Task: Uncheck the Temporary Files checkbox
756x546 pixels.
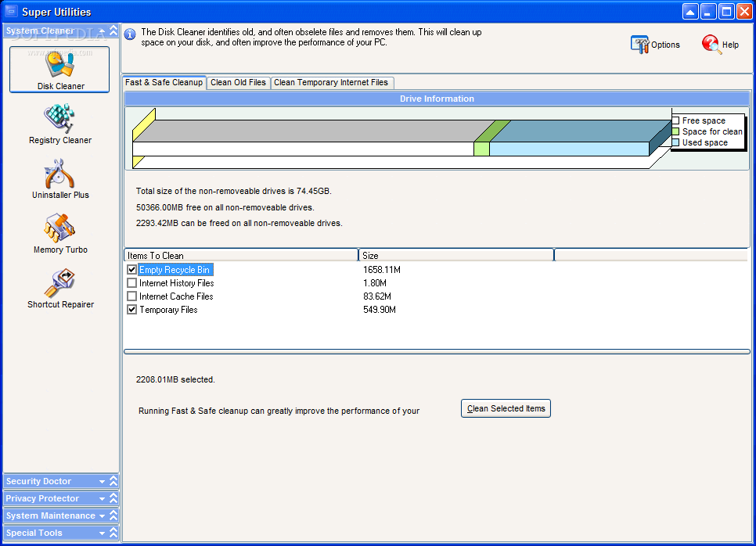Action: pyautogui.click(x=131, y=310)
